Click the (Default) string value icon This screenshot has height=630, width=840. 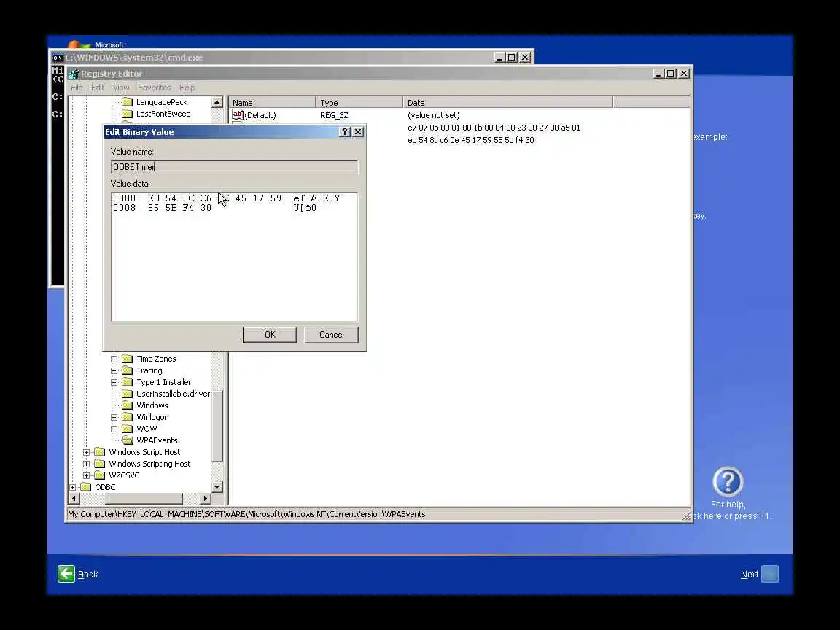(x=237, y=114)
